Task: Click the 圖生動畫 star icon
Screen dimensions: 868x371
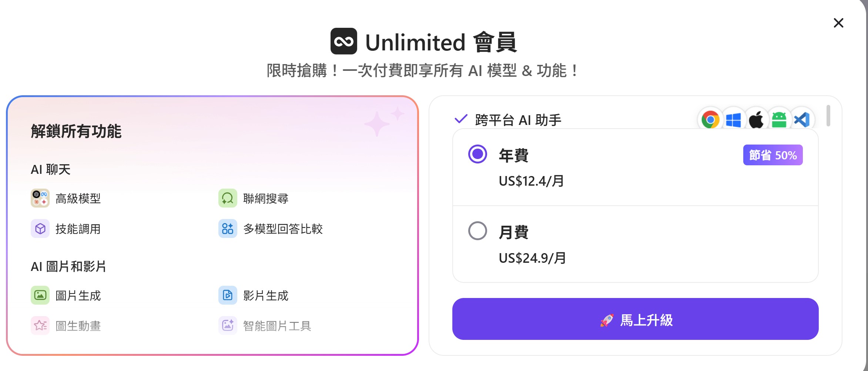Action: (x=40, y=326)
